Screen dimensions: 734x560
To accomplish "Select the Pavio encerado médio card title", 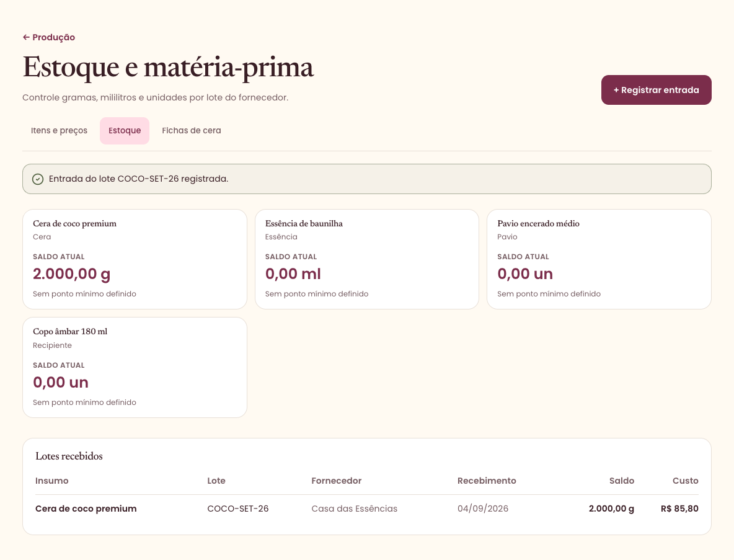I will 538,224.
